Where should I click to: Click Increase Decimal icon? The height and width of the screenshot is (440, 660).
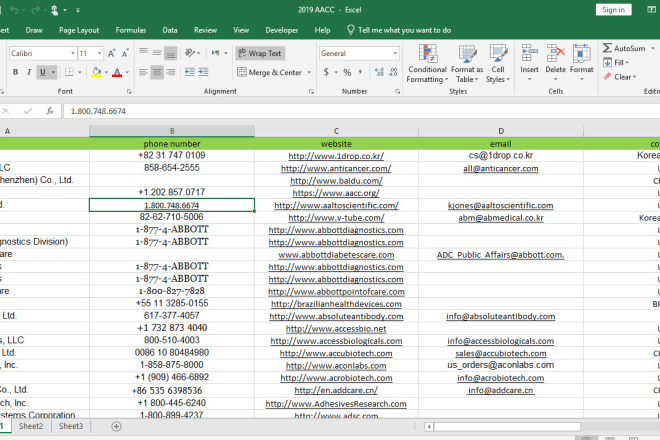[379, 72]
